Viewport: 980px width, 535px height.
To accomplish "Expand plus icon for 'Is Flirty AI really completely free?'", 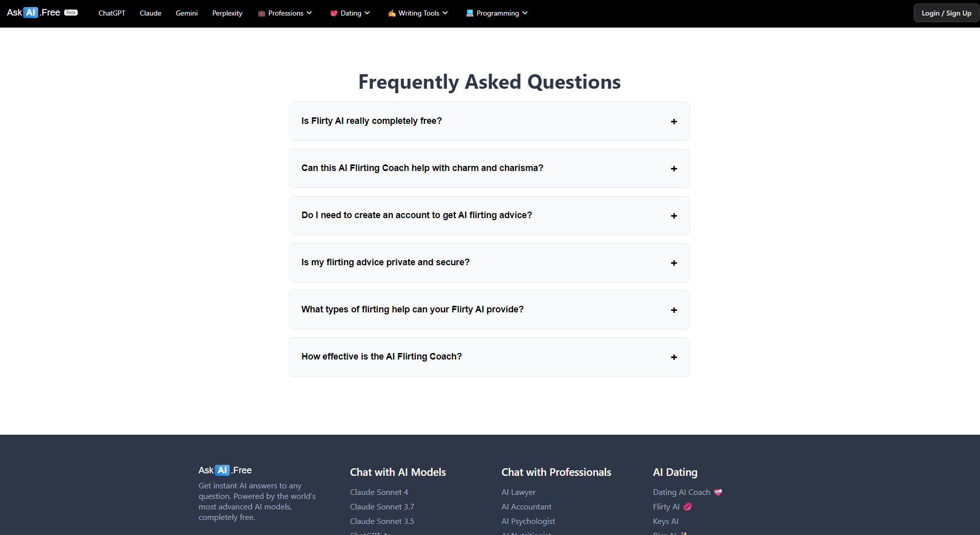I will coord(674,121).
